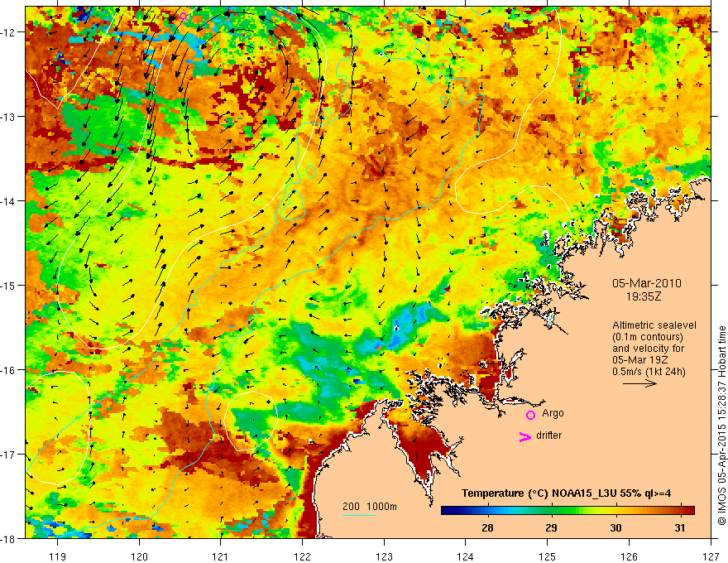Click the latitude -13 axis label
The image size is (728, 563).
[x=8, y=117]
